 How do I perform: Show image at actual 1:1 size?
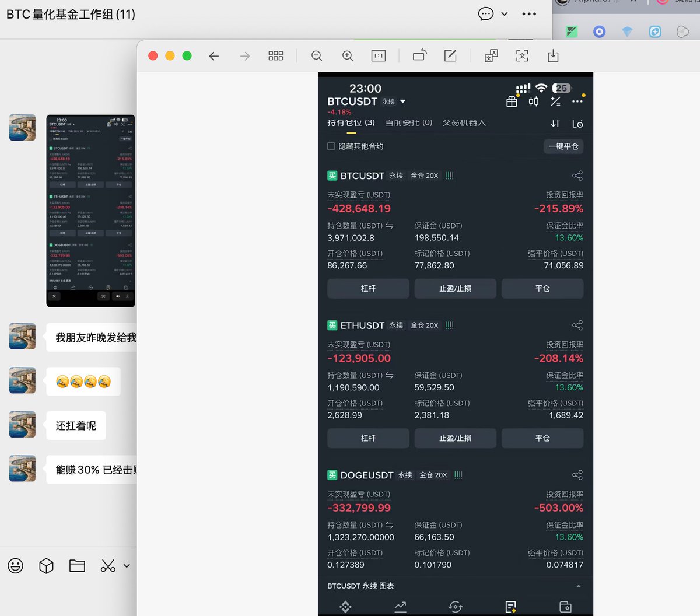tap(379, 56)
